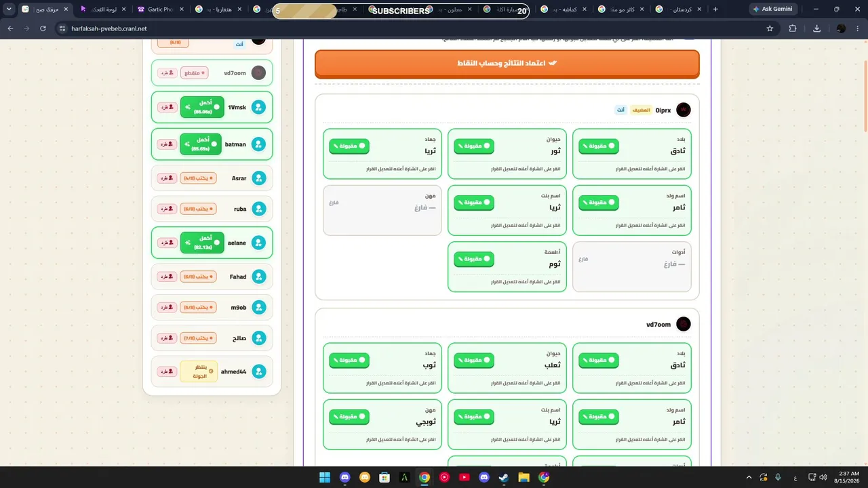Kick player Asrar with the طرد button

166,178
